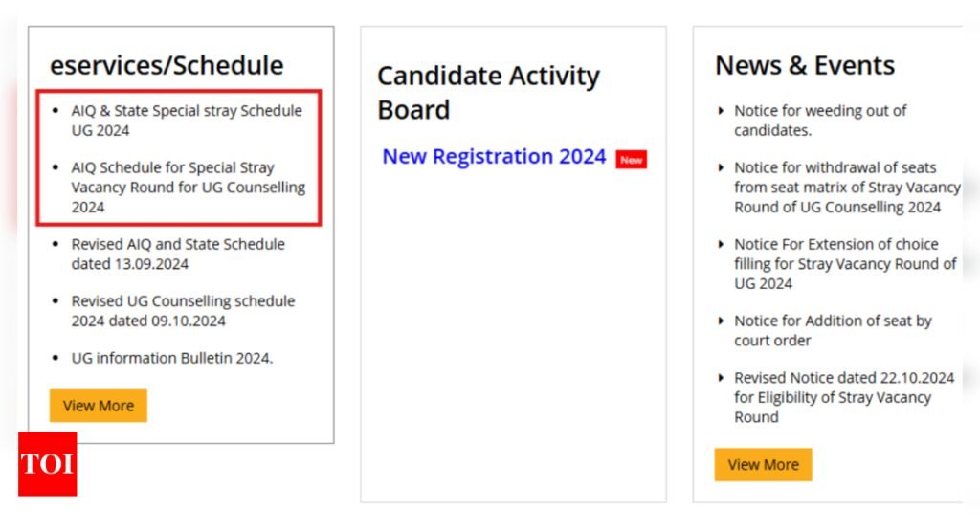Open Revised Notice for Eligibility of Stray Vacancy

click(844, 397)
